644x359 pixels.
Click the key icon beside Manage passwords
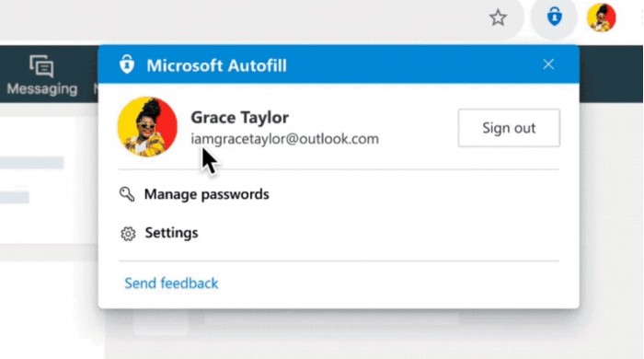127,194
